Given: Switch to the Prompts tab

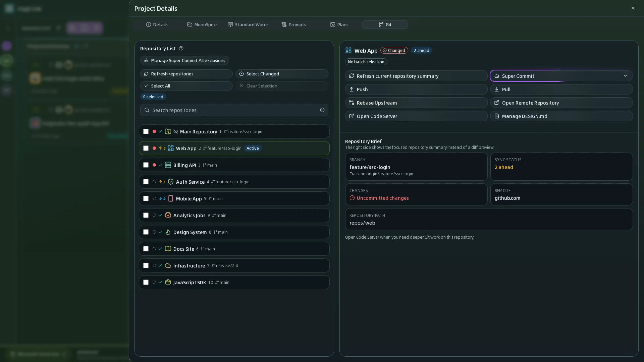Looking at the screenshot, I should (x=294, y=25).
